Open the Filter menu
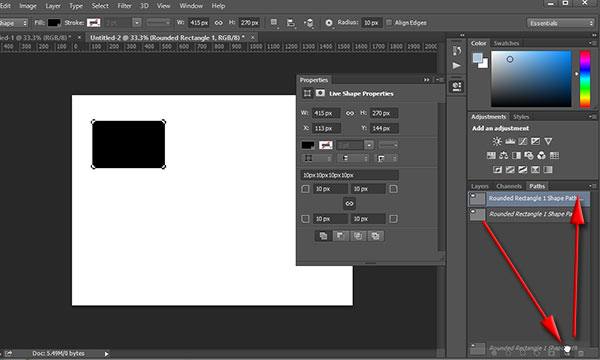The width and height of the screenshot is (600, 360). (124, 6)
